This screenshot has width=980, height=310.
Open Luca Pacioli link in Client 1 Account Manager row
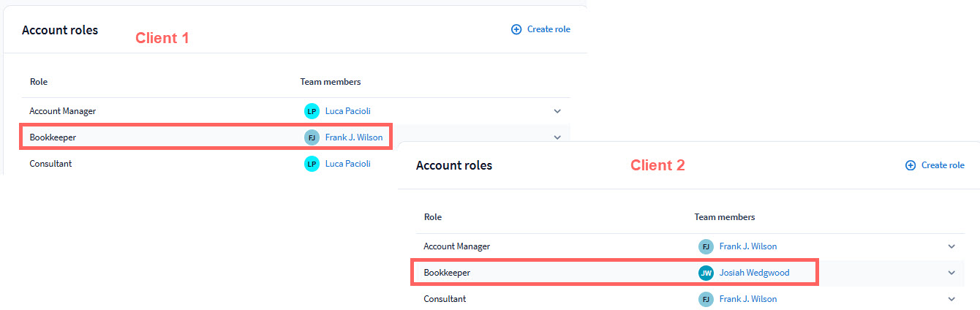tap(348, 111)
